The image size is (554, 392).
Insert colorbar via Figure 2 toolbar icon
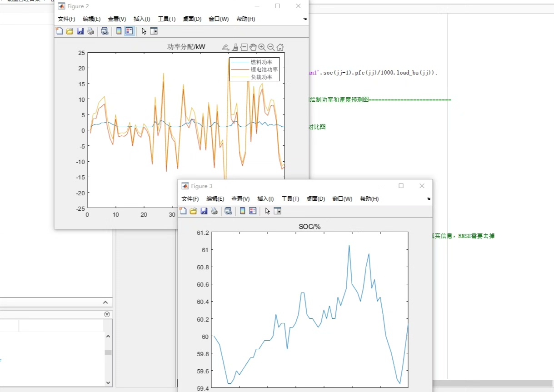click(x=119, y=31)
